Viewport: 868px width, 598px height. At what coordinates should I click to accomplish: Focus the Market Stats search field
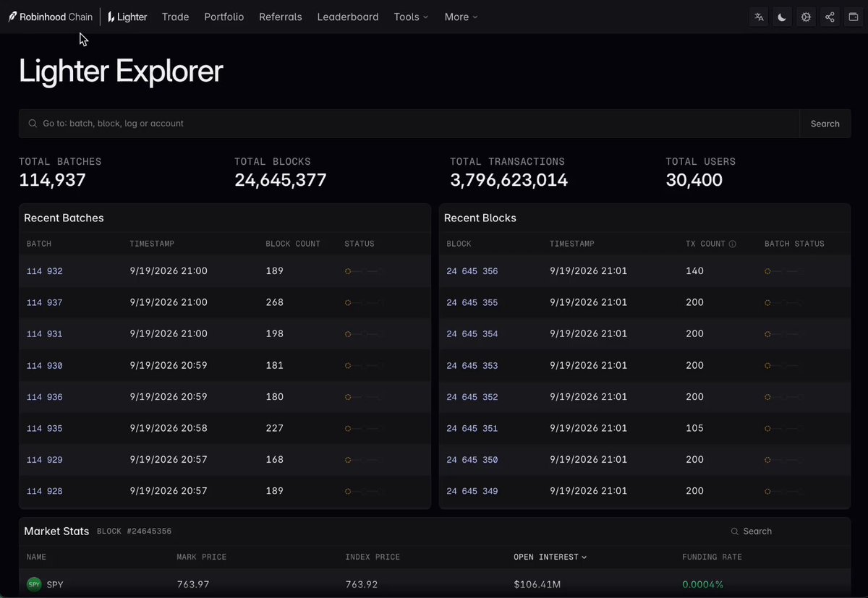pos(785,531)
